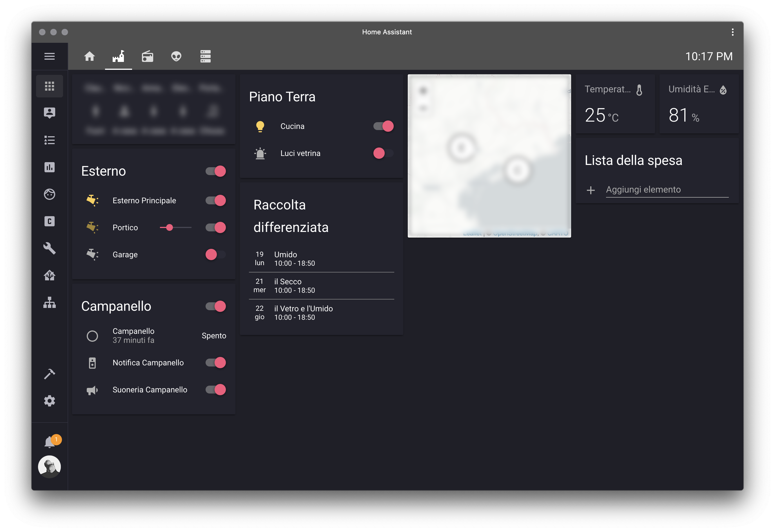Click the Raccolta differenziata heading

[291, 216]
